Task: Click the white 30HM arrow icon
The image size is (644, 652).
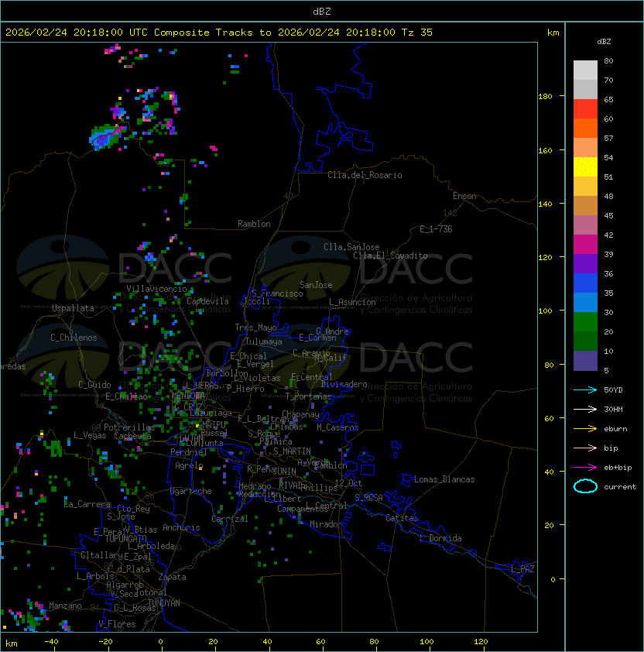Action: click(585, 409)
